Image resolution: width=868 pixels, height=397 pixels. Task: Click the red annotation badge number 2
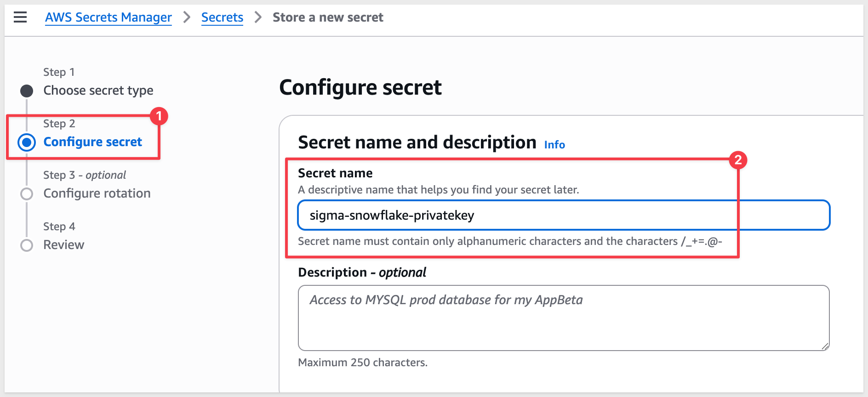coord(738,160)
